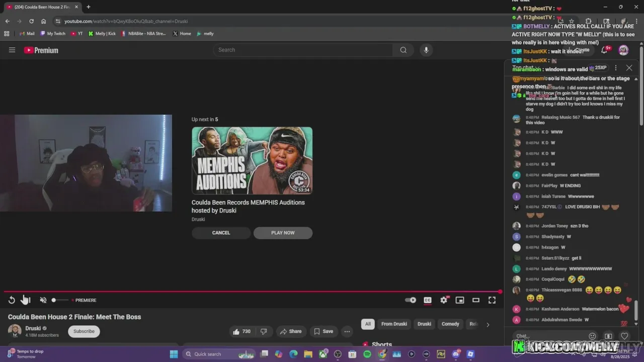
Task: Start voice search with microphone icon
Action: (x=426, y=50)
